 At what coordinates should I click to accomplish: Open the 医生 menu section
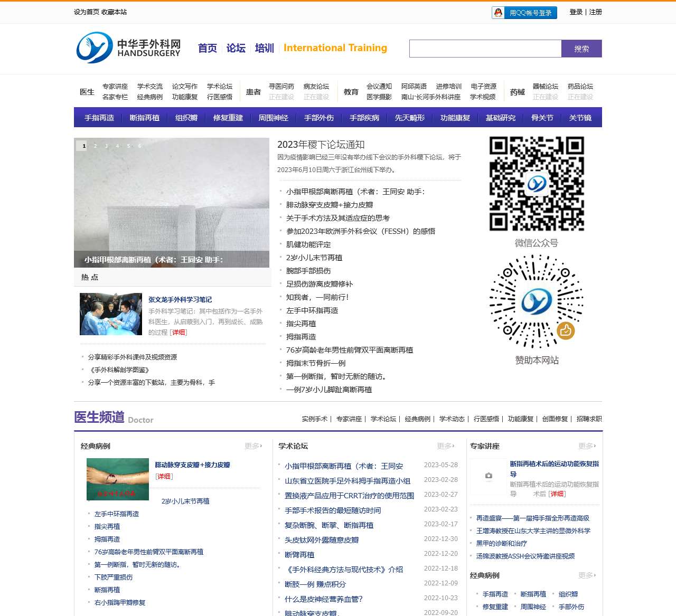(x=86, y=91)
